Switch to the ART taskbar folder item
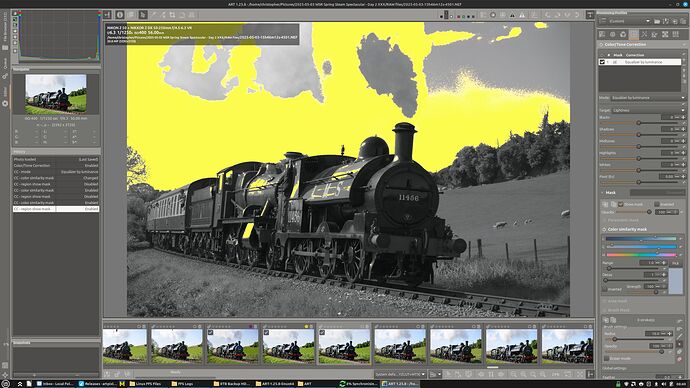690x388 pixels. (x=305, y=384)
